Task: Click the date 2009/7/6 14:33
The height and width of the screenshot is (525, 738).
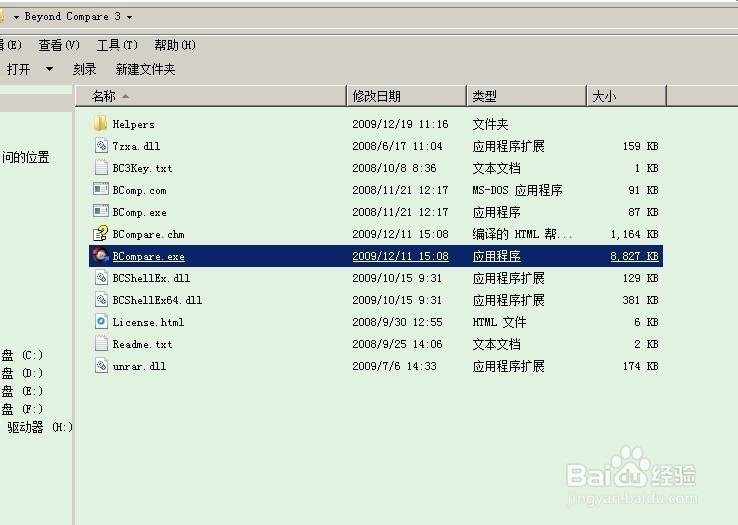Action: 394,366
